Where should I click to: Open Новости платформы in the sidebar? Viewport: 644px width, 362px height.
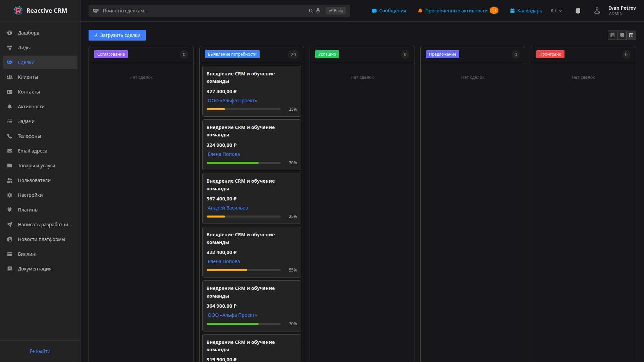point(40,239)
